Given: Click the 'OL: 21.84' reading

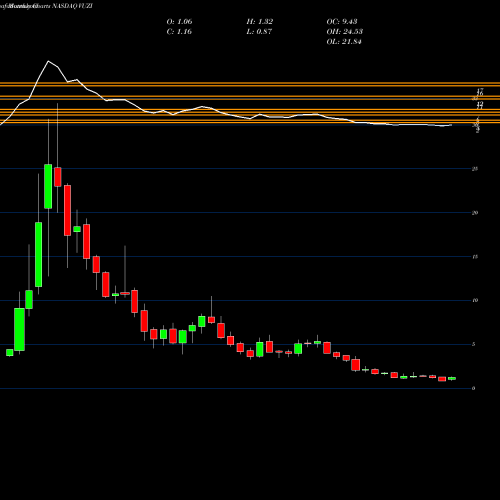Looking at the screenshot, I should (x=344, y=41).
